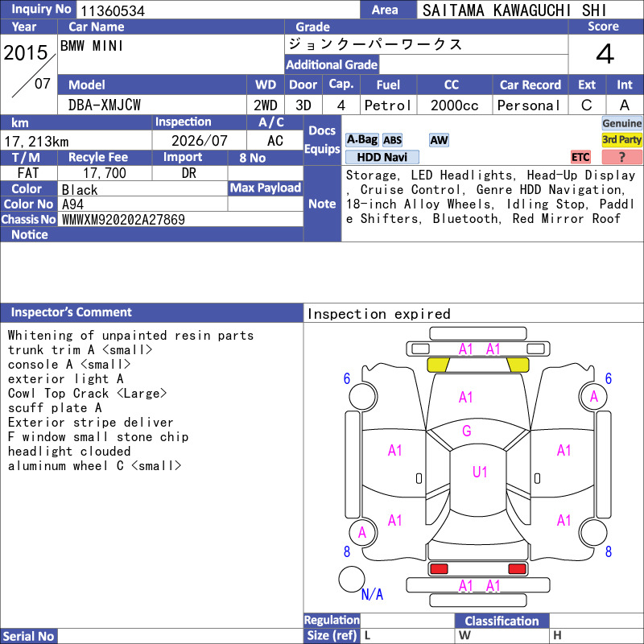The height and width of the screenshot is (644, 644).
Task: Click the trunk trim A comment line
Action: pos(80,350)
